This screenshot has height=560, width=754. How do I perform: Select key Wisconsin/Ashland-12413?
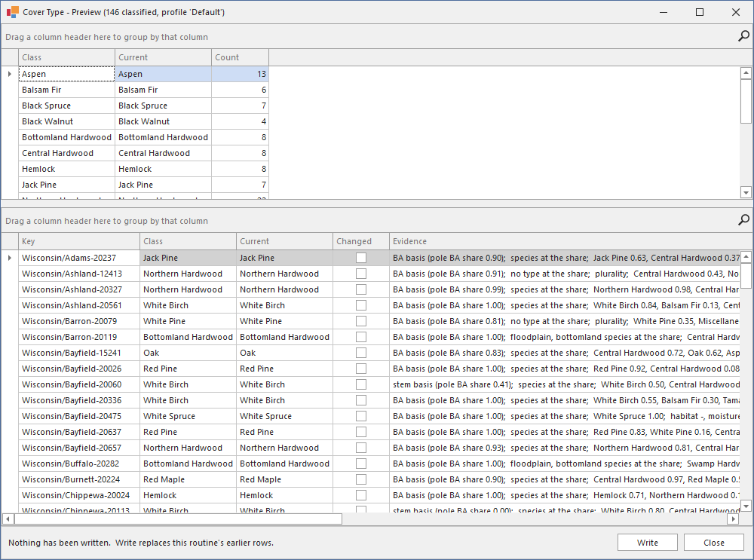79,274
